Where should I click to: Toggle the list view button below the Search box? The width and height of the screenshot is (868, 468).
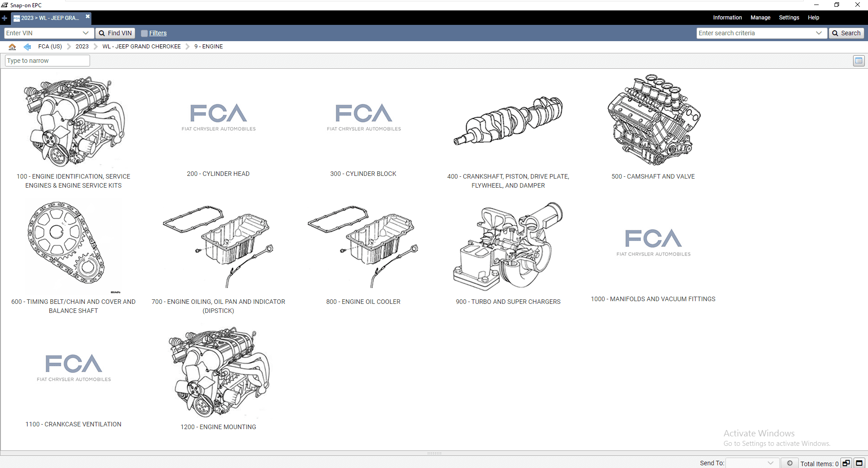858,61
